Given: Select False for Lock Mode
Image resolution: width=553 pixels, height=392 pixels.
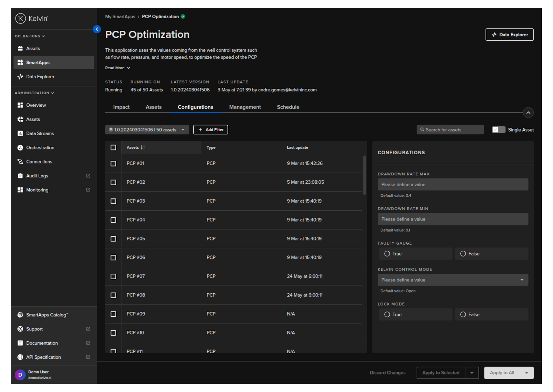Looking at the screenshot, I should point(463,315).
